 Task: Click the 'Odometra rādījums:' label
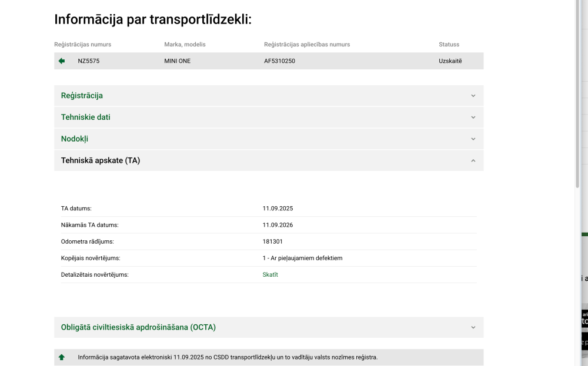tap(88, 241)
